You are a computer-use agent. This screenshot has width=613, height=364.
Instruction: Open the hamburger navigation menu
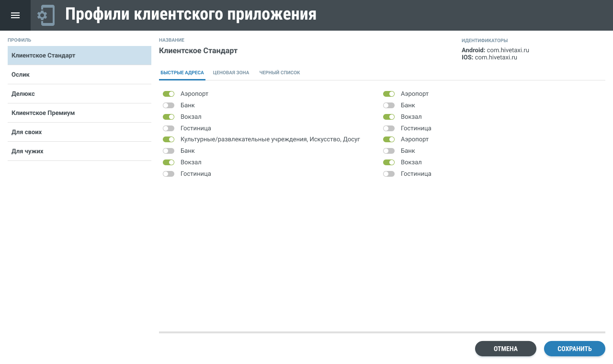click(x=15, y=15)
